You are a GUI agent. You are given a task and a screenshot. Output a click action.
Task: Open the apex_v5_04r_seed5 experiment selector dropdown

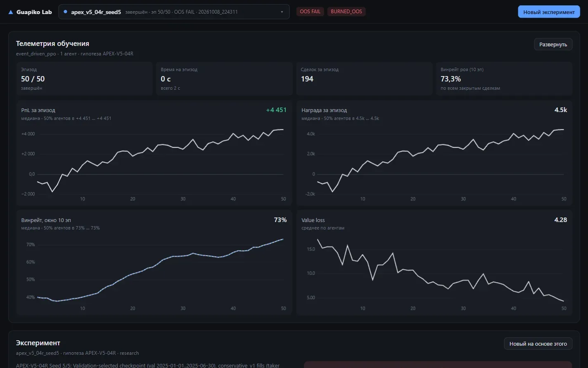(174, 12)
